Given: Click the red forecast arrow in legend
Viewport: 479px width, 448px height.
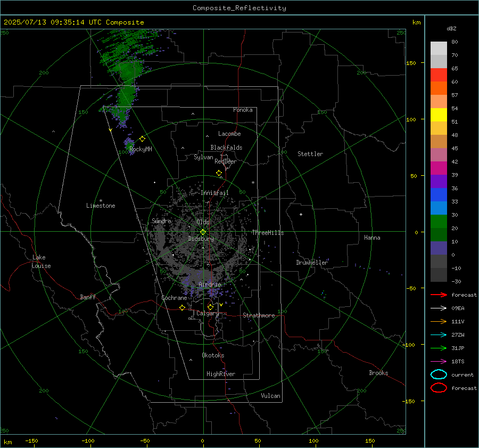Looking at the screenshot, I should coord(439,295).
